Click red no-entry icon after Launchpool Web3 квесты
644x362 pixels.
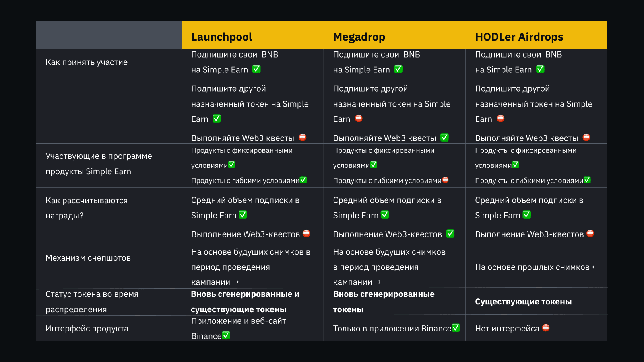click(303, 138)
